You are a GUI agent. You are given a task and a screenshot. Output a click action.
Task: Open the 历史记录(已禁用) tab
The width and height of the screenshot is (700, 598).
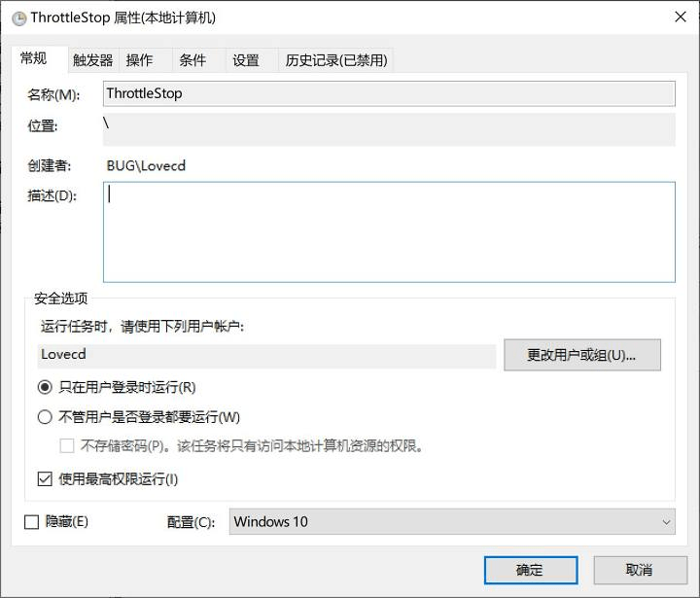336,60
